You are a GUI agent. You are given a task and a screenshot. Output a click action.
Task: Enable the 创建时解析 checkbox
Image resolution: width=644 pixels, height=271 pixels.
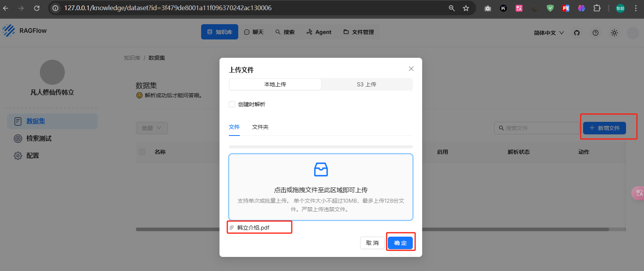(232, 104)
